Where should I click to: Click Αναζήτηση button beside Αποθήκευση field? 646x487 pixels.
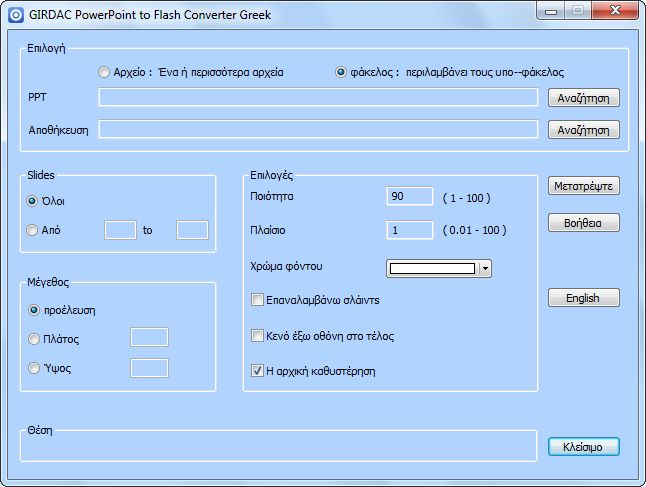point(583,130)
